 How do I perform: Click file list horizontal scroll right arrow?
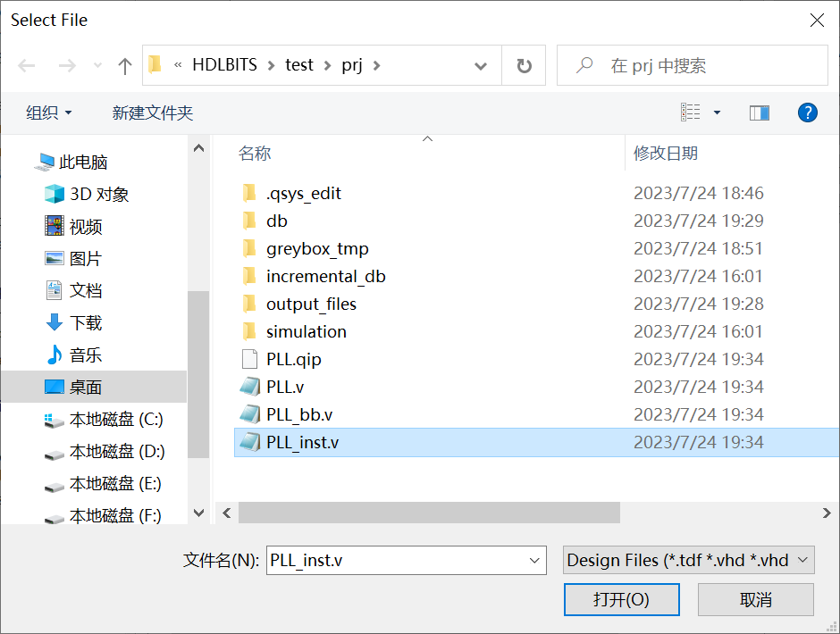click(827, 513)
